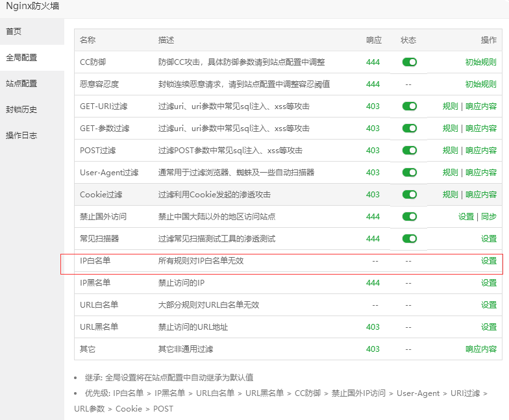Open 设置 for 常见扫描器

coord(489,239)
